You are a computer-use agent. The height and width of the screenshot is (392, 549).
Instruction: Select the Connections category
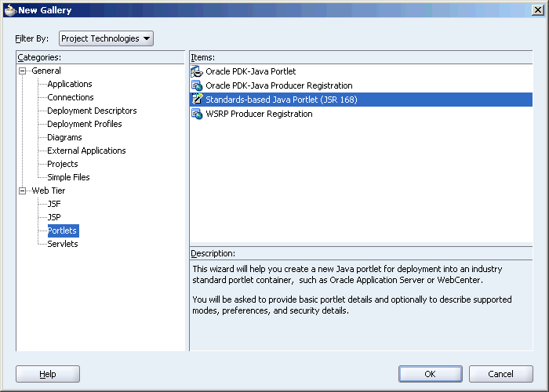(71, 97)
